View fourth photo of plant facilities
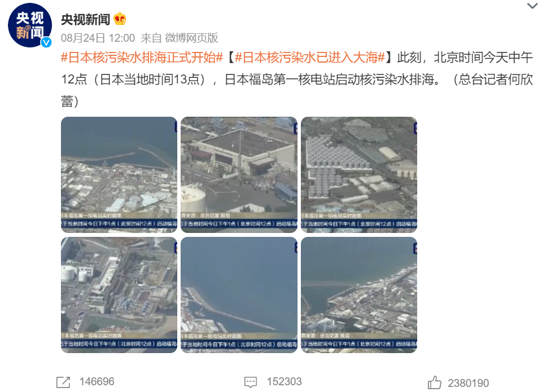 tap(119, 295)
